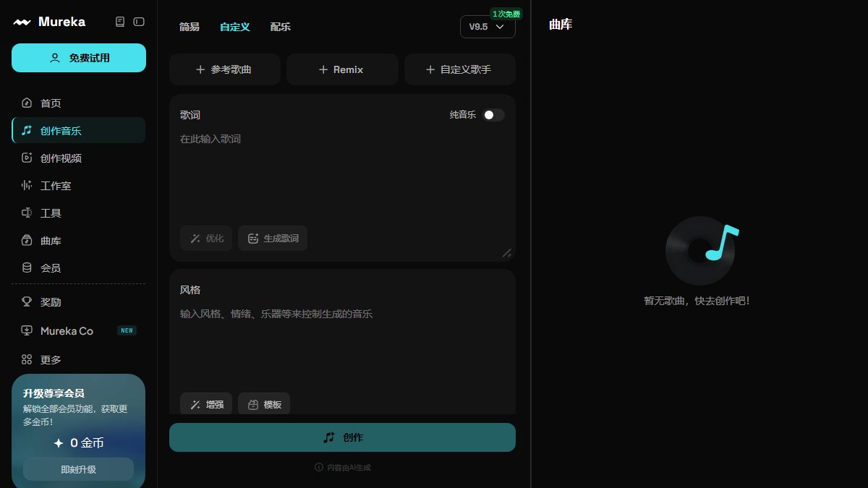Open 创作视频 from sidebar
The width and height of the screenshot is (868, 488).
(78, 158)
